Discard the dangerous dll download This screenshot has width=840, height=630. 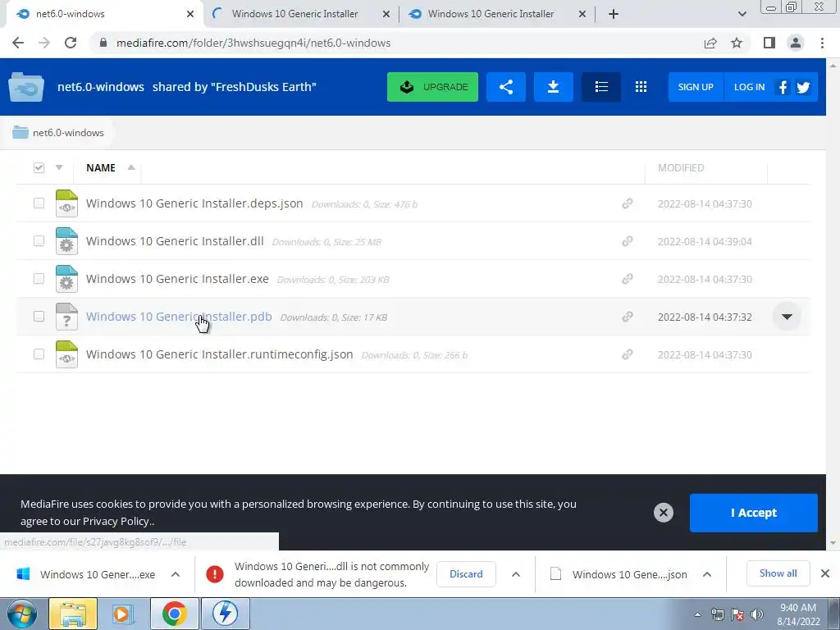[x=466, y=573]
